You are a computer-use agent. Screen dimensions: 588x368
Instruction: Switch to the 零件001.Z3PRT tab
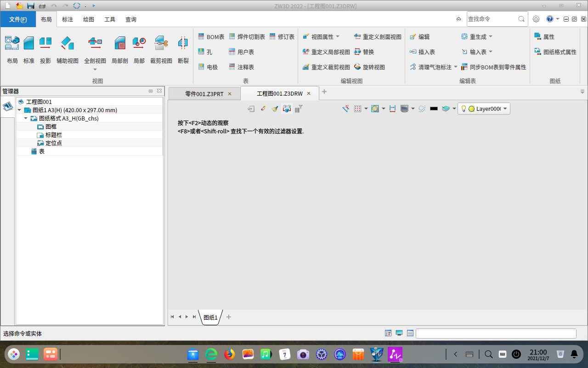click(204, 93)
